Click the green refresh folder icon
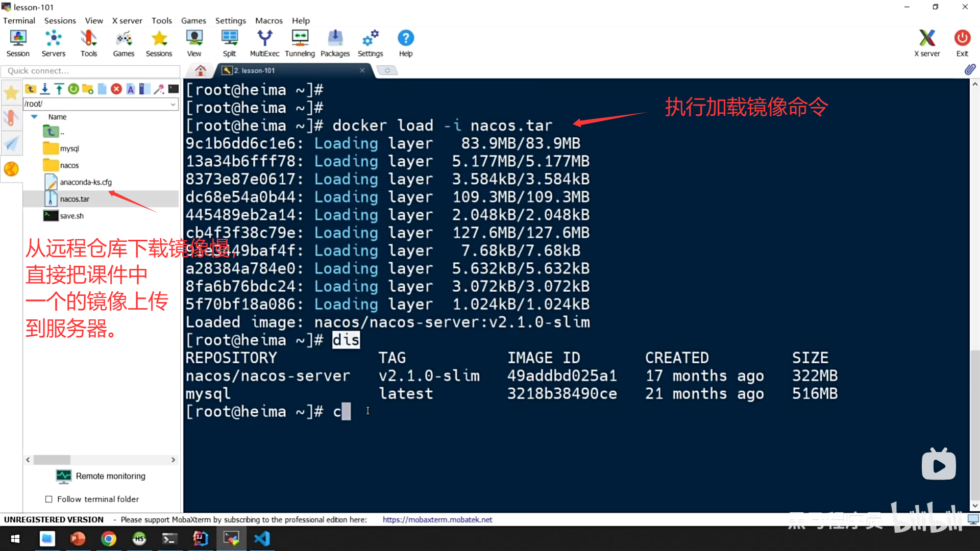Image resolution: width=980 pixels, height=551 pixels. click(73, 89)
